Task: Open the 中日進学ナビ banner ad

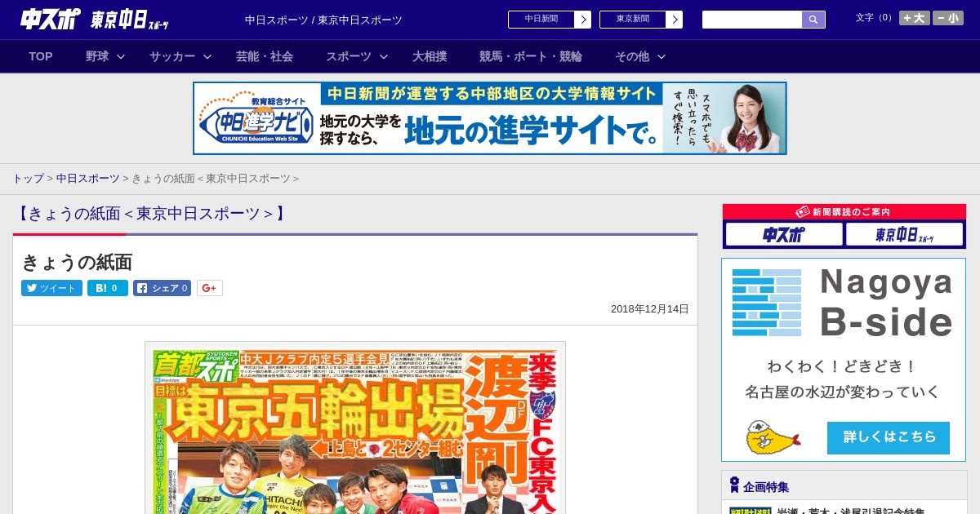Action: click(x=490, y=118)
